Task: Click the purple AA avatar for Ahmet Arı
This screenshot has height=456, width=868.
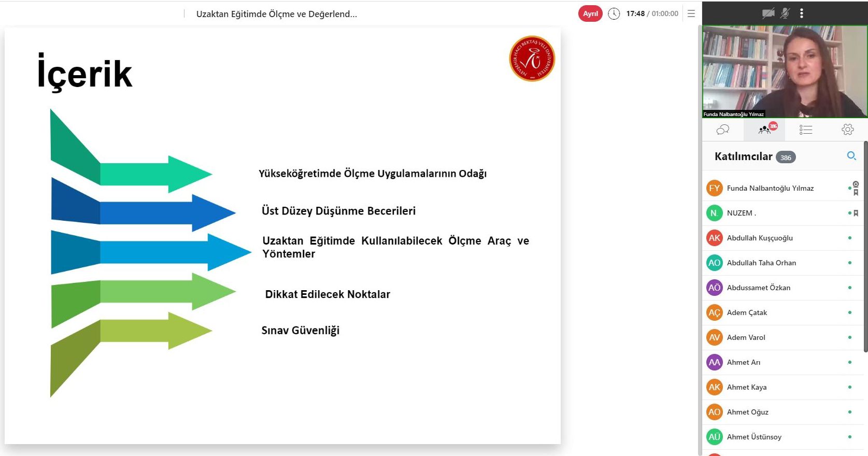Action: [x=715, y=362]
